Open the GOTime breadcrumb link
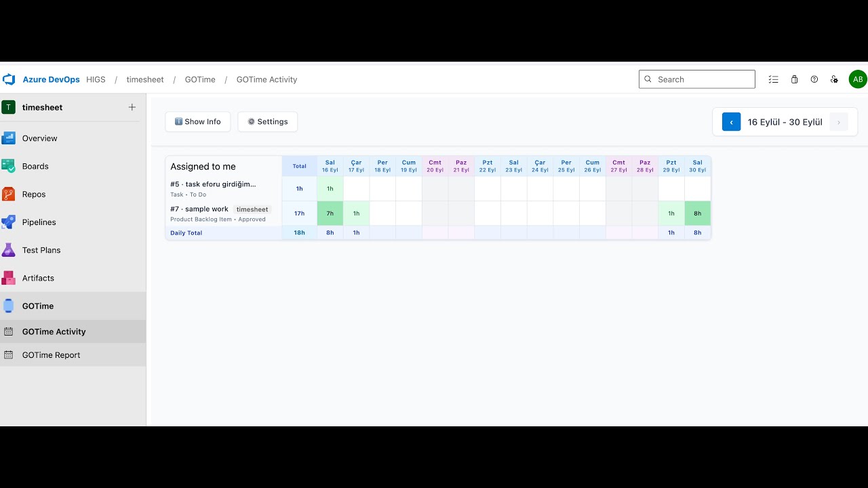 click(200, 79)
